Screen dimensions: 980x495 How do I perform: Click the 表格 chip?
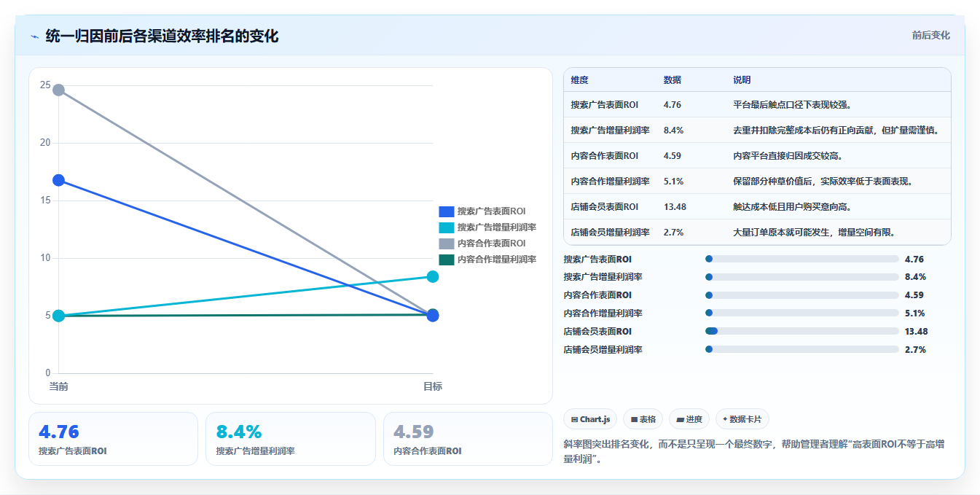tap(643, 419)
